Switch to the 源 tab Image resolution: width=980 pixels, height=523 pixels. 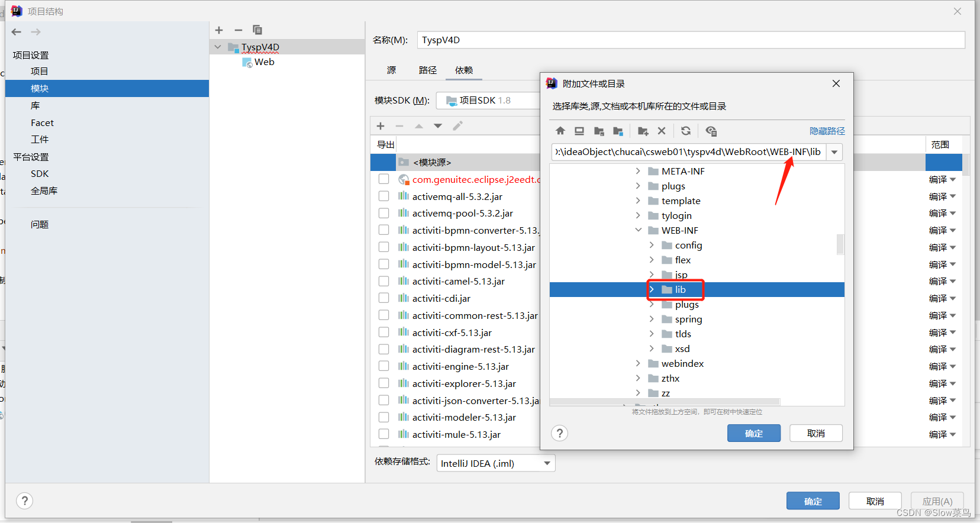[x=391, y=70]
